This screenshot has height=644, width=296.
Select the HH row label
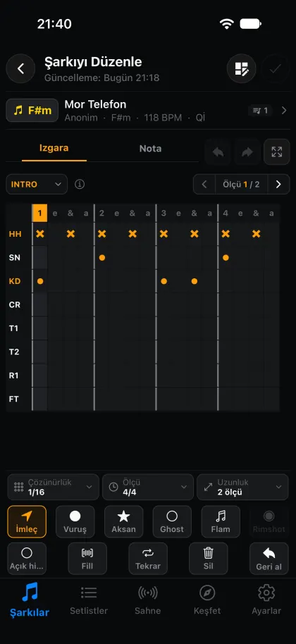16,234
